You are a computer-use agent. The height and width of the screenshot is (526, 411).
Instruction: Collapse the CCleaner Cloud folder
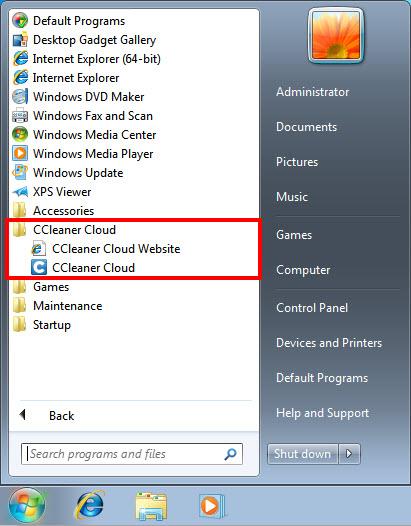(x=64, y=230)
